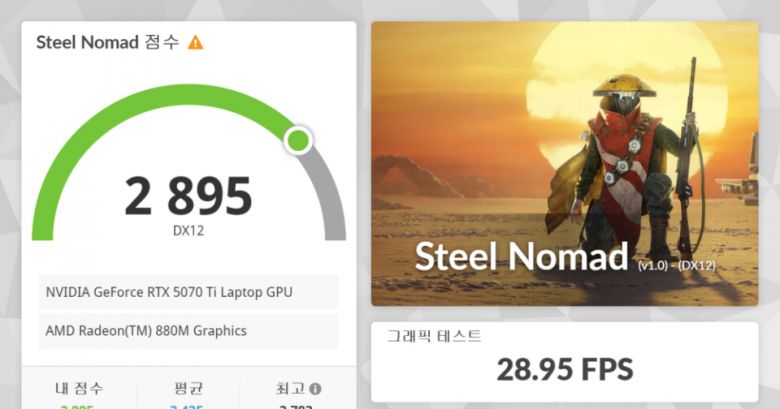780x409 pixels.
Task: Click the info icon next to 최고
Action: point(315,388)
